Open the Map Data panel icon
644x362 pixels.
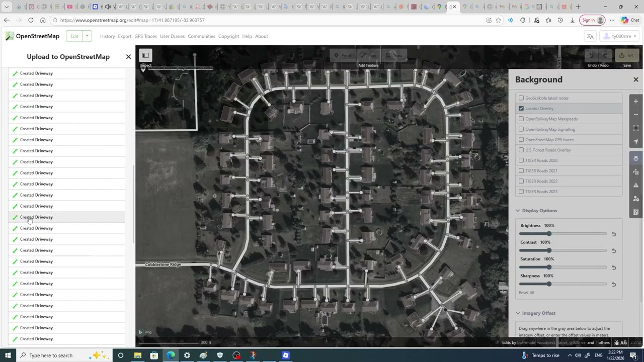[636, 172]
